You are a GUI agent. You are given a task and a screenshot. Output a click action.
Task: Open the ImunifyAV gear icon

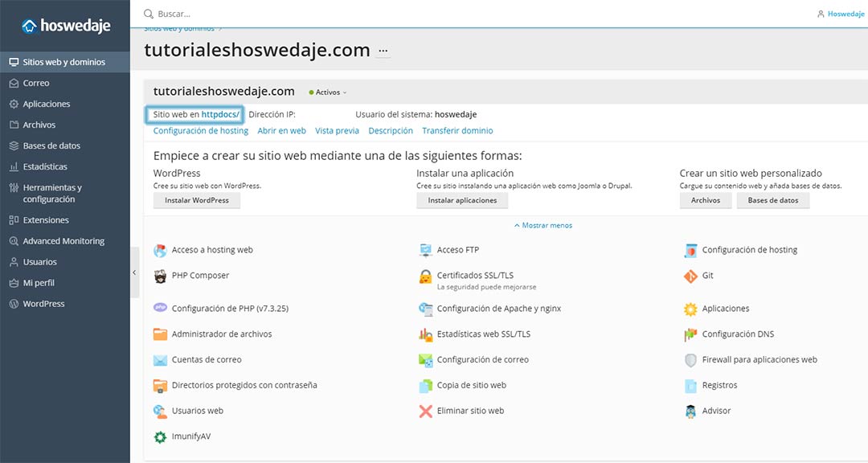[x=160, y=436]
